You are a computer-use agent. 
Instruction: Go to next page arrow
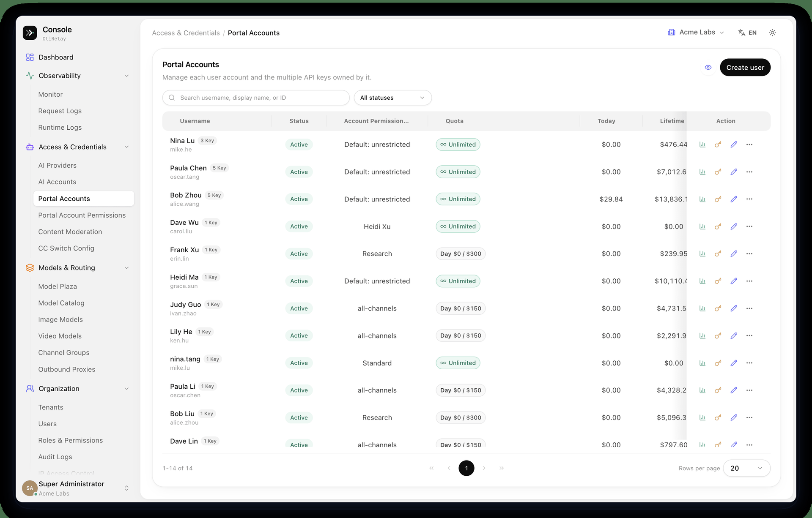click(x=484, y=468)
